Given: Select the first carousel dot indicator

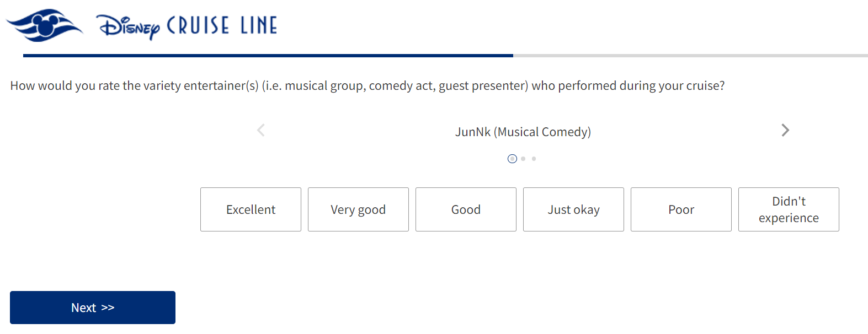Looking at the screenshot, I should (512, 159).
